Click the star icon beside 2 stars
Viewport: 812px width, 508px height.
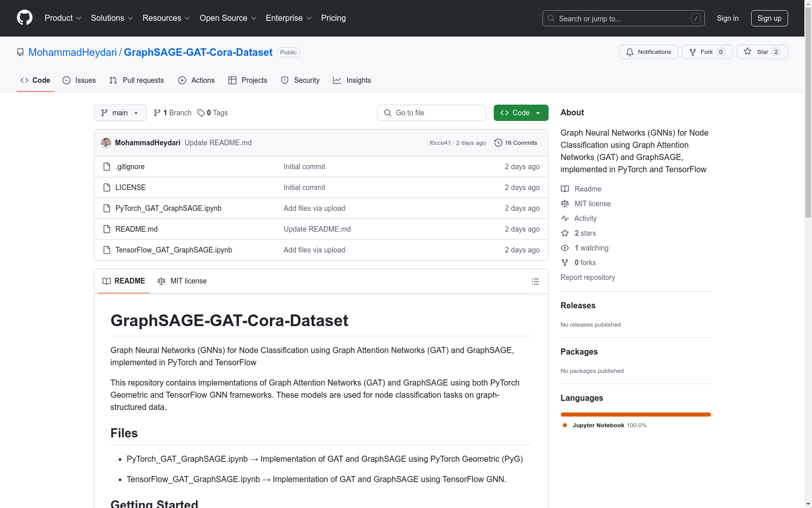[565, 233]
